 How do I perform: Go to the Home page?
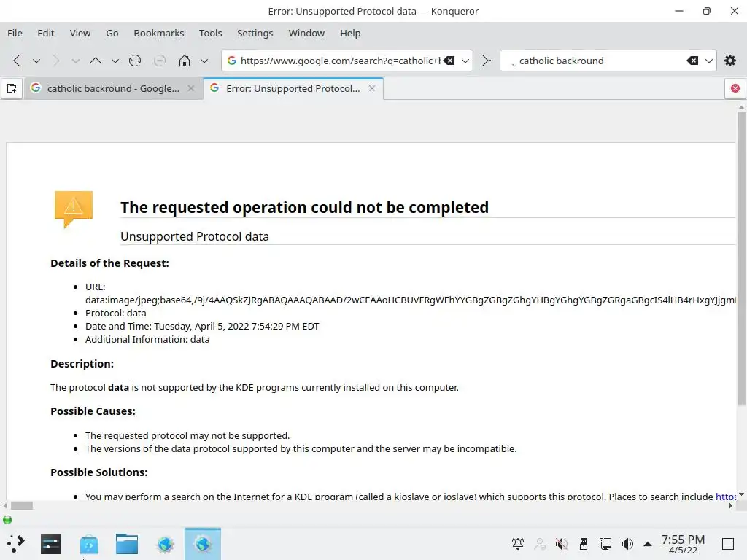[x=185, y=61]
